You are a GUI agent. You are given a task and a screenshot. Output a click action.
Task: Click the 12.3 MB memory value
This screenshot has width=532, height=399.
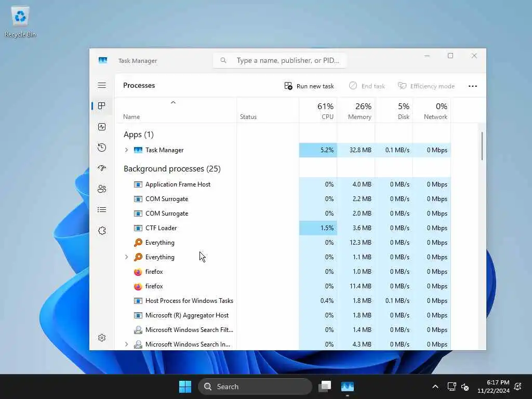[x=361, y=243]
